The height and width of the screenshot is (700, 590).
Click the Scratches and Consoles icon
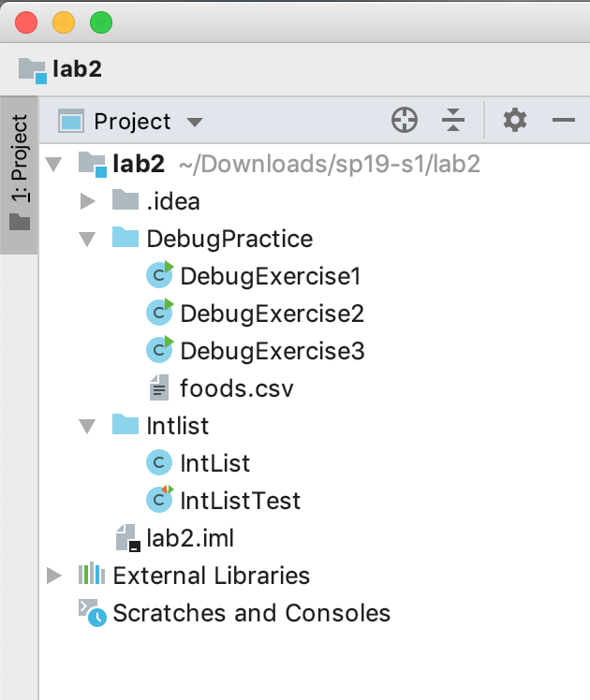coord(92,613)
